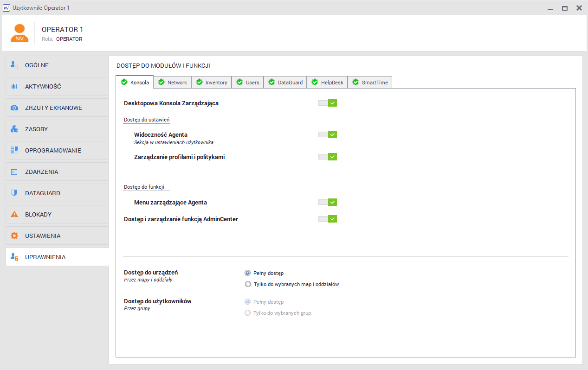Click the Zasoby cubes icon

(x=14, y=129)
